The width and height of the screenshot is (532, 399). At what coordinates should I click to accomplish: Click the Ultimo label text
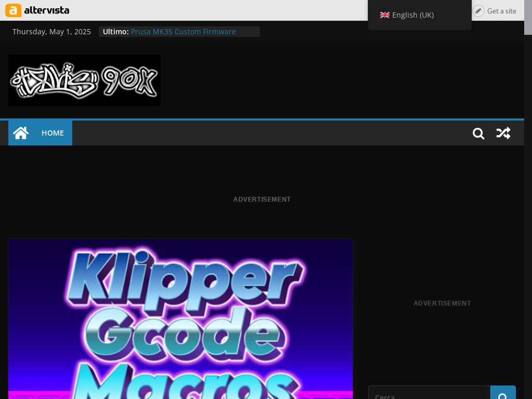pos(116,32)
